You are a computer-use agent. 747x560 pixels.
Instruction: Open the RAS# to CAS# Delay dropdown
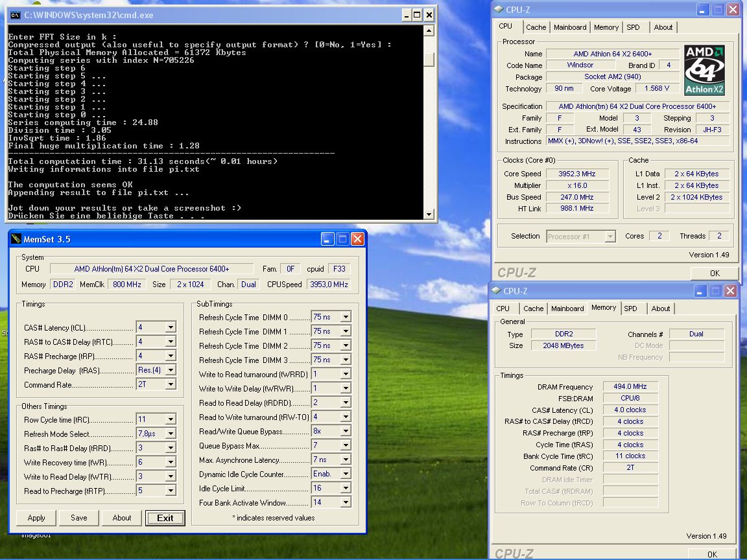click(170, 342)
